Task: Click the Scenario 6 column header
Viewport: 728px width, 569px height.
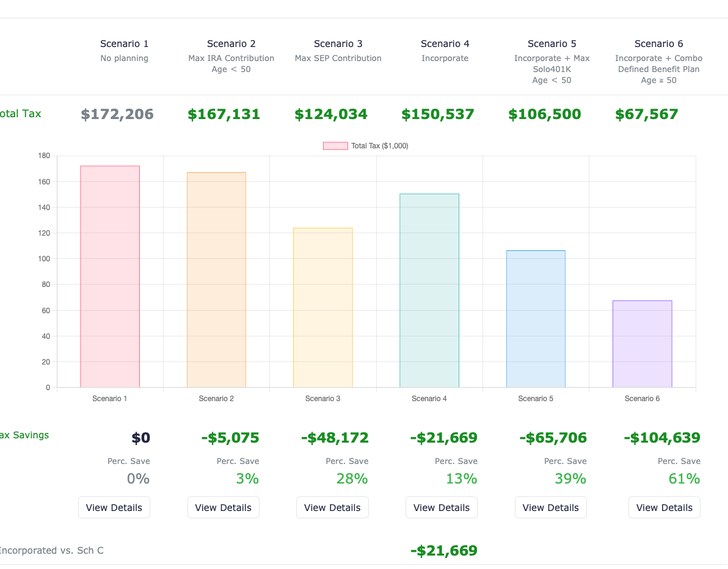Action: [x=659, y=44]
